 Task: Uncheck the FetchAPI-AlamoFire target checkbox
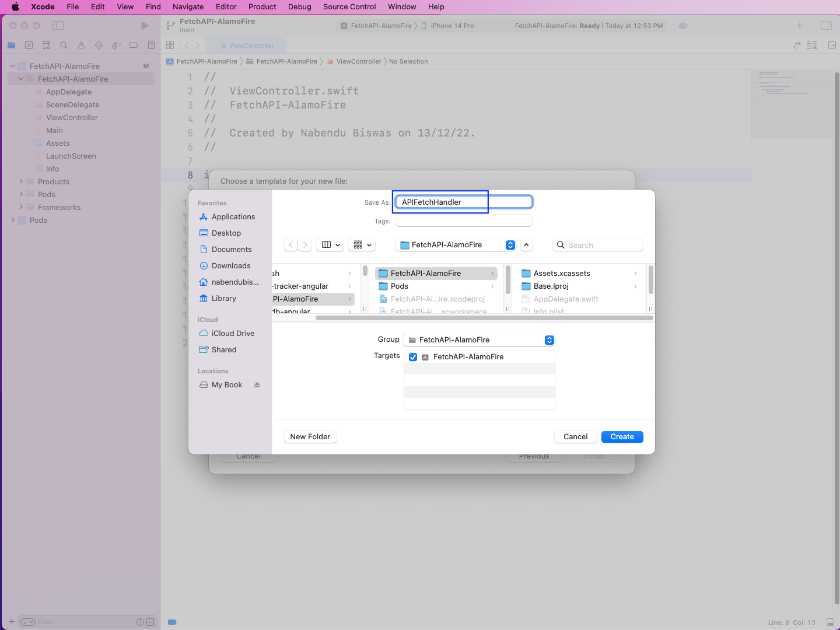click(x=413, y=357)
